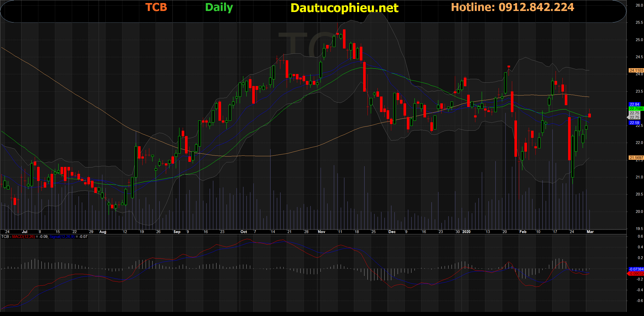Screen dimensions: 644x316
Task: Click the Aug label on date axis
Action: point(103,232)
